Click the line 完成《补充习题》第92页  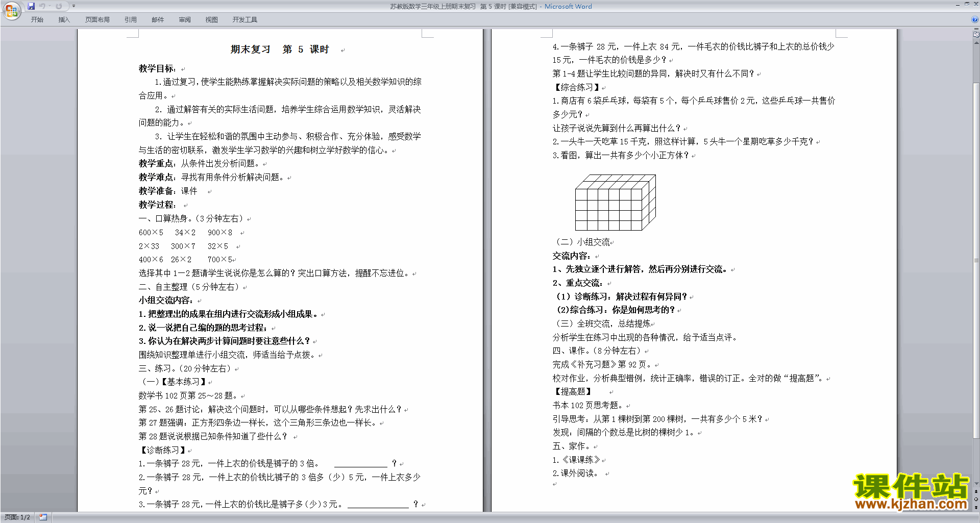[602, 364]
